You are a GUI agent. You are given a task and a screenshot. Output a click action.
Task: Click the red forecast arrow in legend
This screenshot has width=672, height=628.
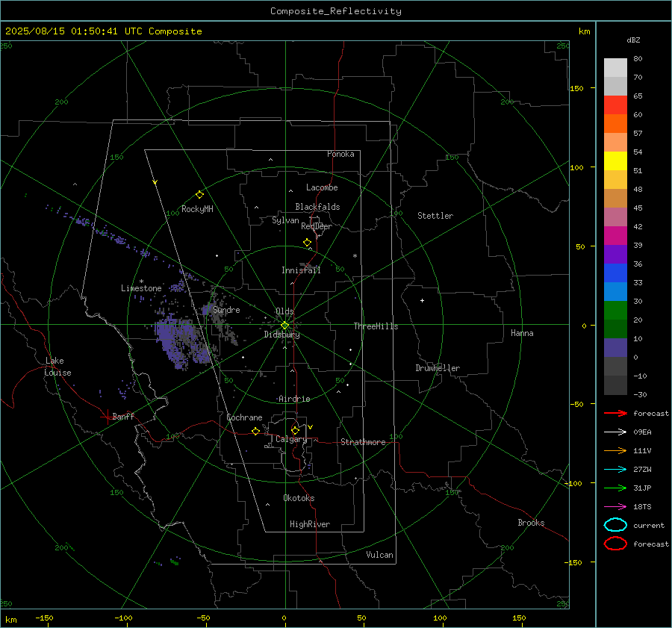615,413
